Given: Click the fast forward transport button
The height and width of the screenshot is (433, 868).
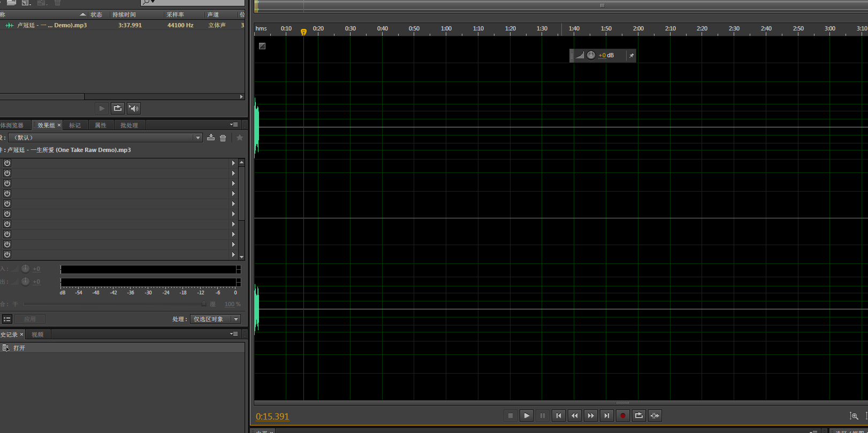Looking at the screenshot, I should pos(590,416).
